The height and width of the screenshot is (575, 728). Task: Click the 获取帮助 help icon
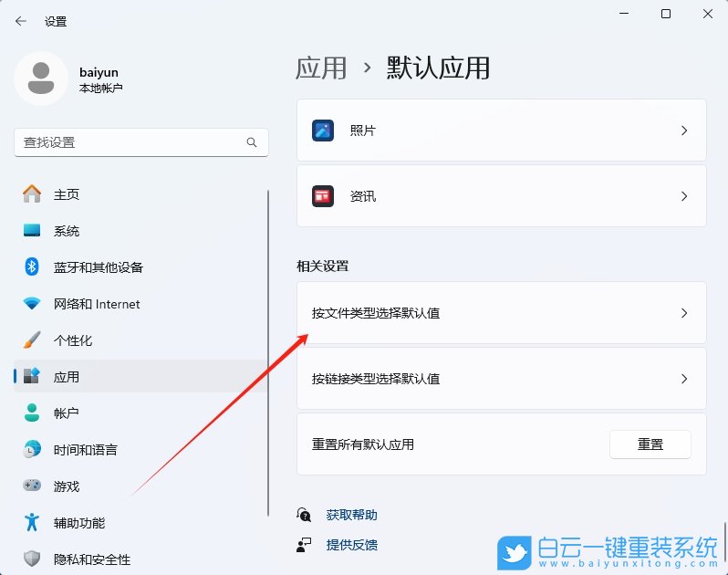304,515
